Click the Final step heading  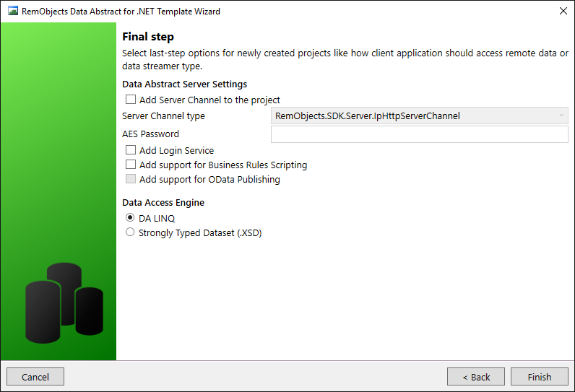(x=148, y=37)
